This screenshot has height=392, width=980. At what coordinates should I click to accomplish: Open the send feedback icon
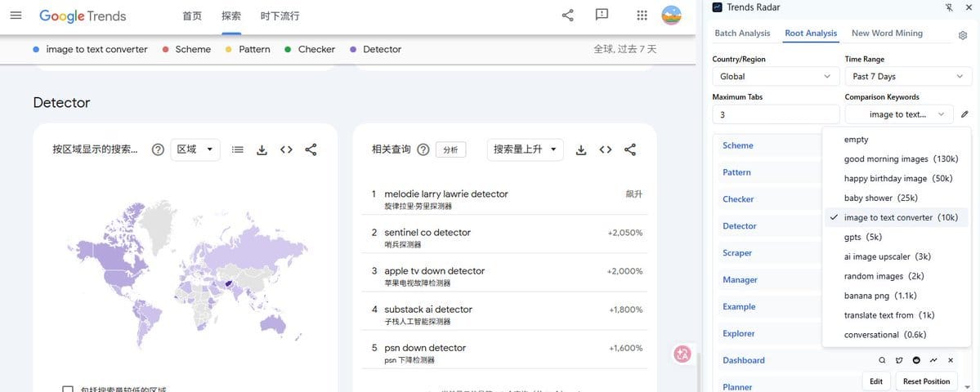pos(602,16)
